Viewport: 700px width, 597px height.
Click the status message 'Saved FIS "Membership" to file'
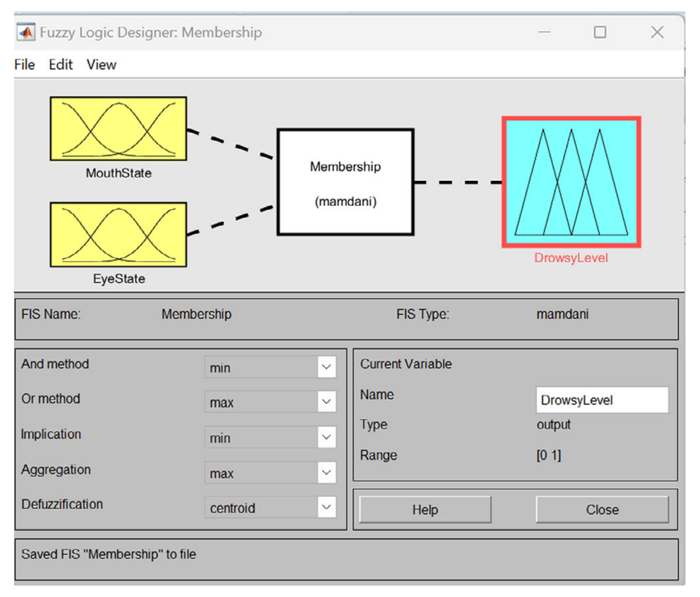109,554
